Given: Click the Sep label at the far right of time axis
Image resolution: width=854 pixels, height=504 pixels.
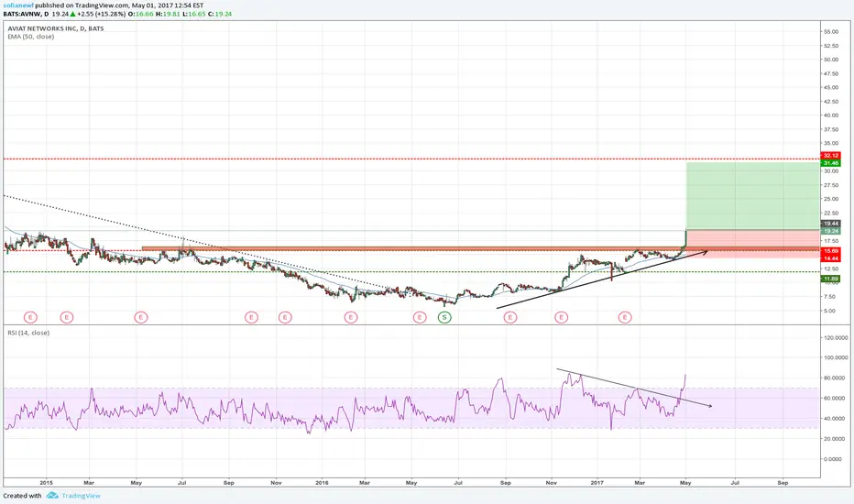Looking at the screenshot, I should (783, 483).
